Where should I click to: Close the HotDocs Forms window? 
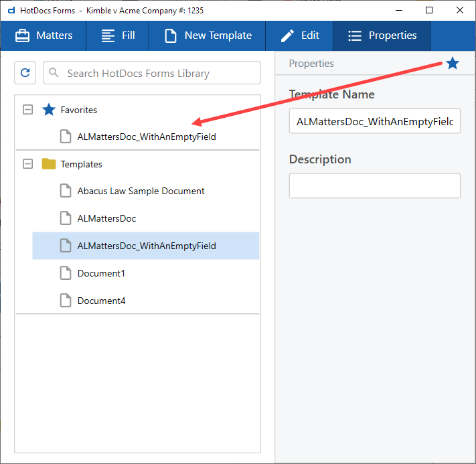point(460,10)
